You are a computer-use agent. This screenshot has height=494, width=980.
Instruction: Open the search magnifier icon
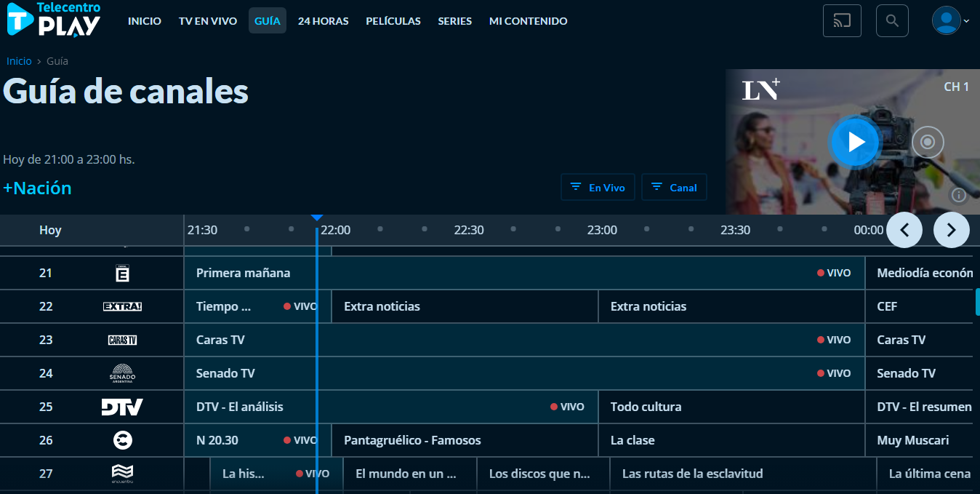tap(892, 20)
